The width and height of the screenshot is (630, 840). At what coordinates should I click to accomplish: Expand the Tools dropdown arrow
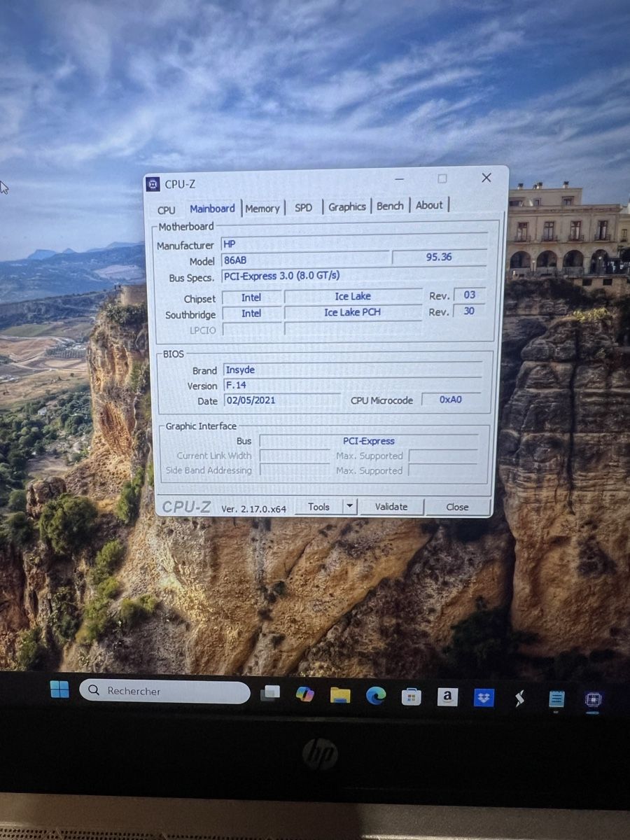(350, 507)
